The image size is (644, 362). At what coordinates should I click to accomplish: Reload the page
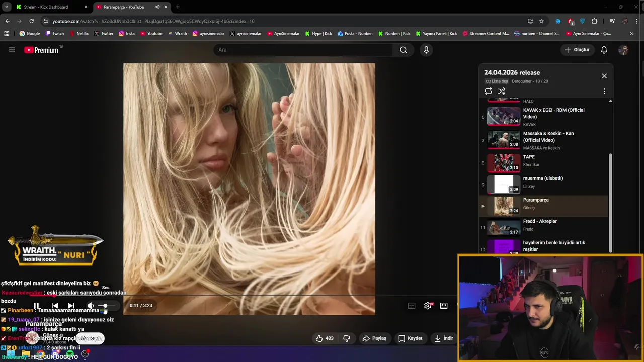(x=31, y=21)
